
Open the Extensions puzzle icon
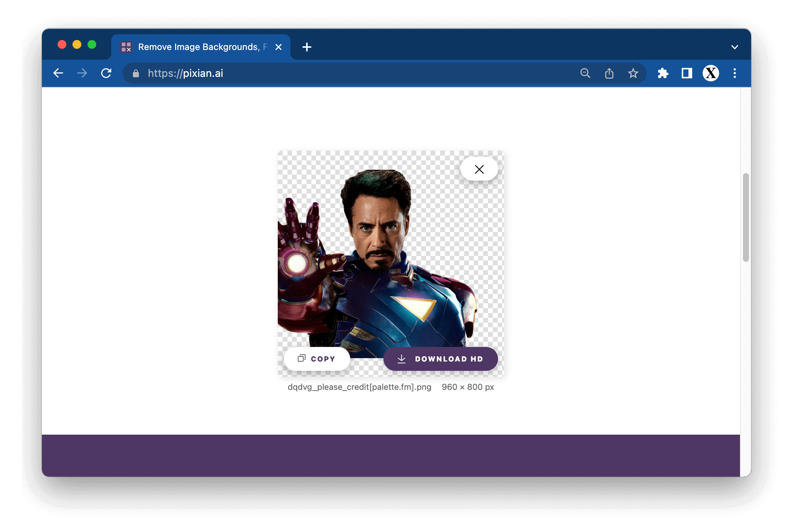(663, 73)
